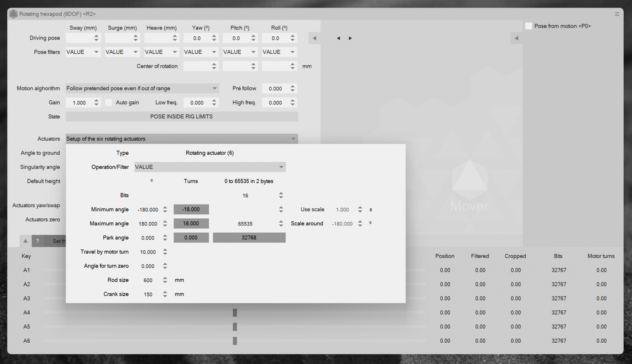This screenshot has width=632, height=364.
Task: Enable the Pose from motion <P0> checkbox
Action: coord(529,26)
